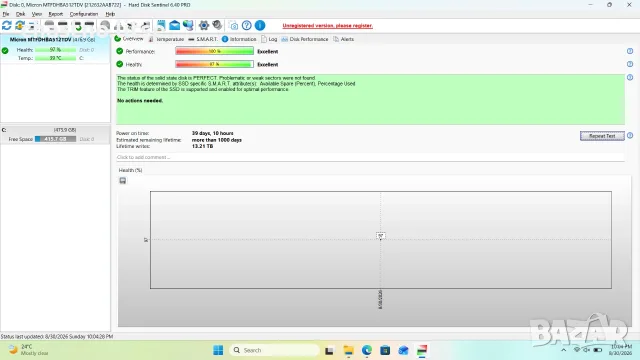Click the Unregistered version, please register link
The image size is (640, 360).
click(327, 26)
